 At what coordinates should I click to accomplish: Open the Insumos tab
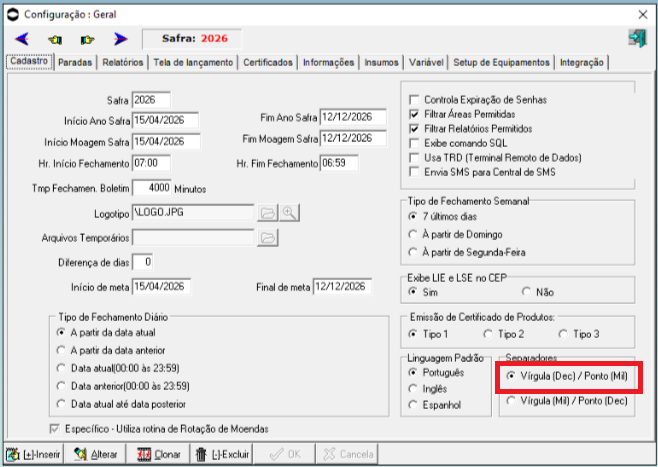[381, 63]
